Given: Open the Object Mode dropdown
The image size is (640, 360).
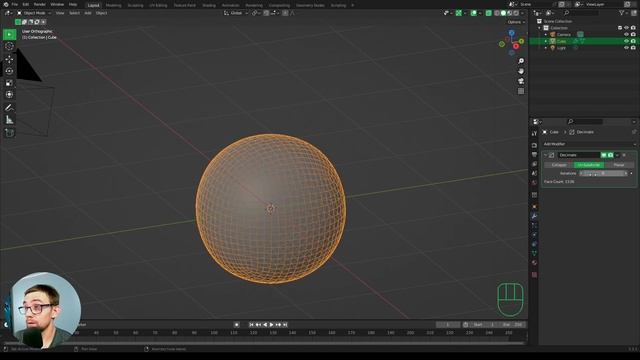Looking at the screenshot, I should (x=34, y=13).
